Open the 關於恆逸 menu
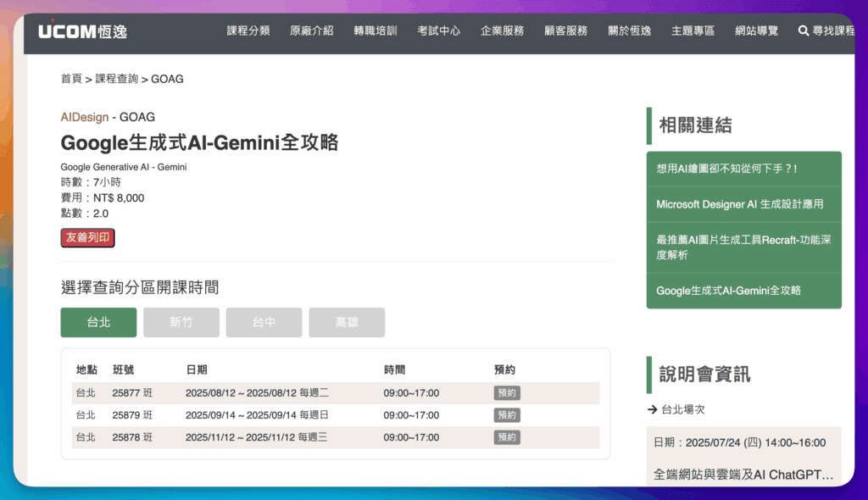Viewport: 868px width, 500px height. point(630,31)
